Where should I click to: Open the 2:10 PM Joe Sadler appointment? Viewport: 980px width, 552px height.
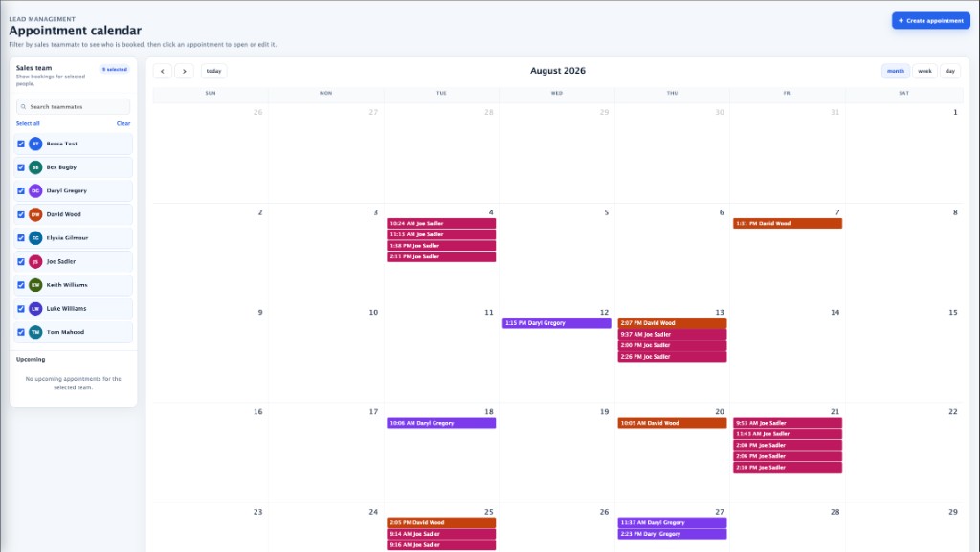[788, 468]
